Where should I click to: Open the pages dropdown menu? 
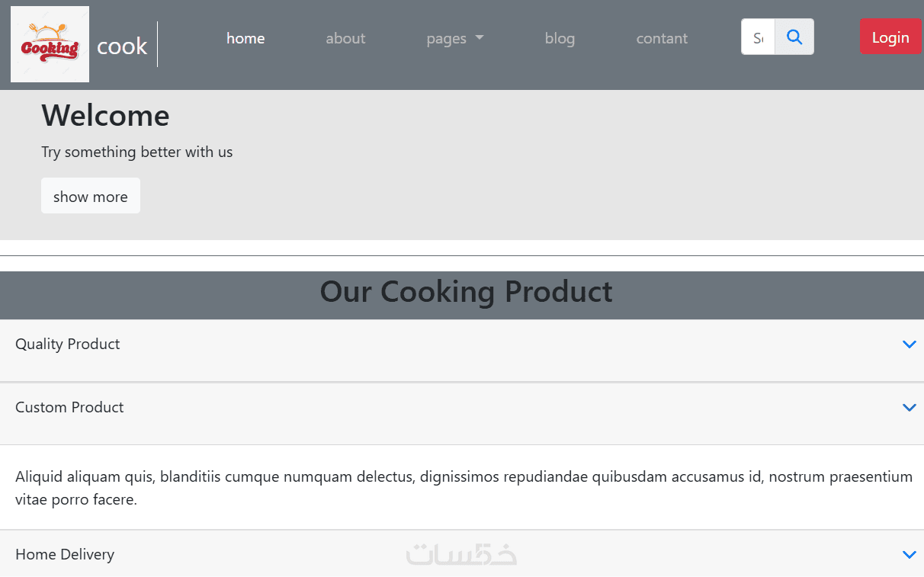click(455, 38)
